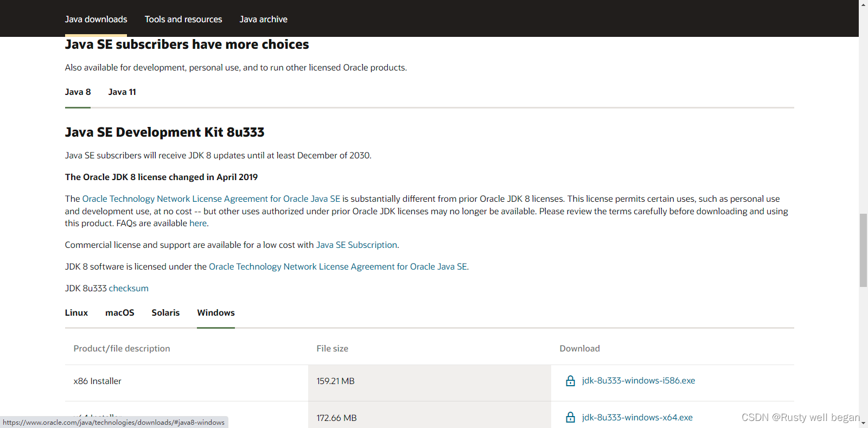
Task: Switch to the macOS platform tab
Action: pos(120,313)
